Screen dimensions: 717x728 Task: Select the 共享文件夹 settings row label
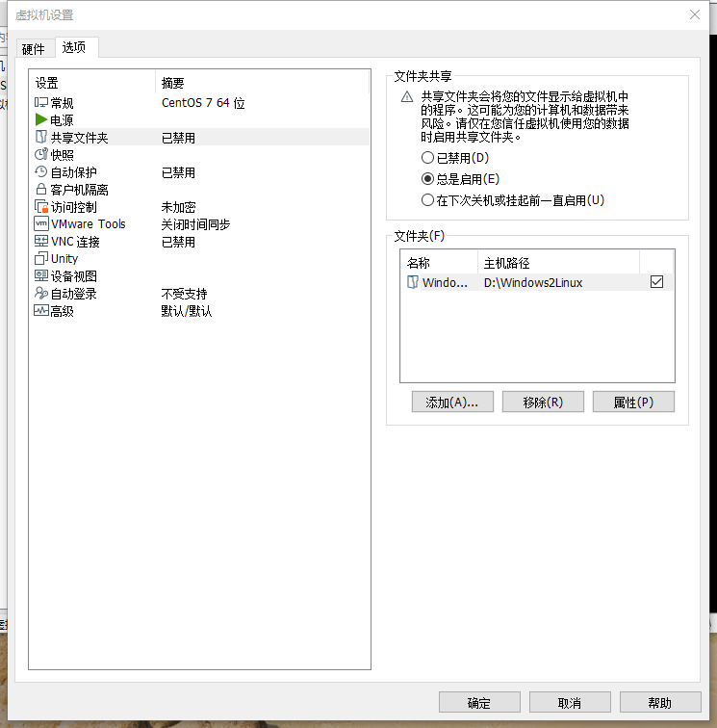(79, 138)
